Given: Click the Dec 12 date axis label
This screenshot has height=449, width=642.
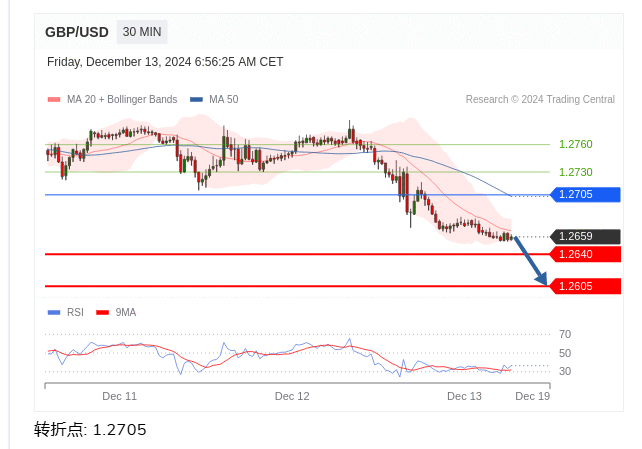Looking at the screenshot, I should [x=292, y=396].
